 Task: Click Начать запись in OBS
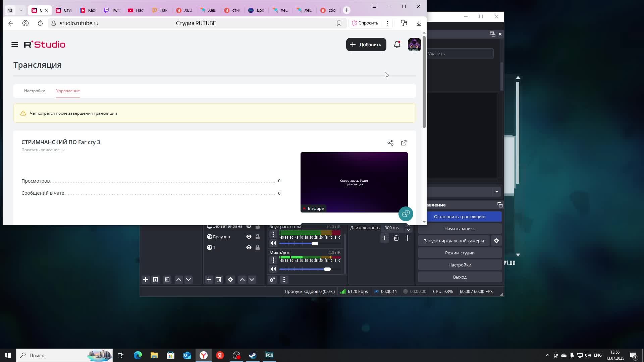460,229
